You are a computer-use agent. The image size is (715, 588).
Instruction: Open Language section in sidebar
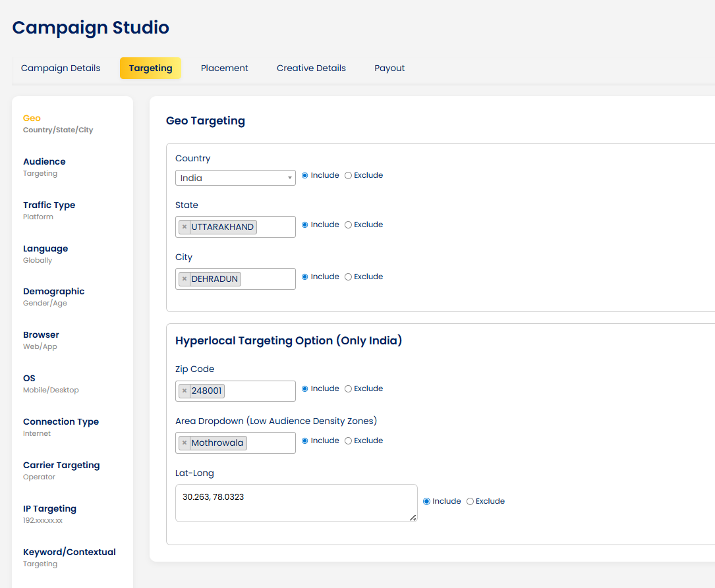click(x=45, y=254)
